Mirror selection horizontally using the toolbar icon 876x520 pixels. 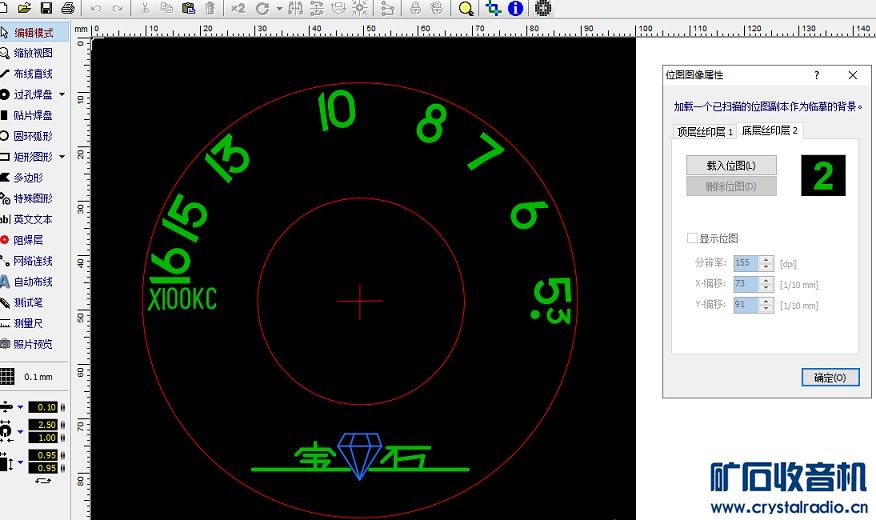pyautogui.click(x=296, y=8)
